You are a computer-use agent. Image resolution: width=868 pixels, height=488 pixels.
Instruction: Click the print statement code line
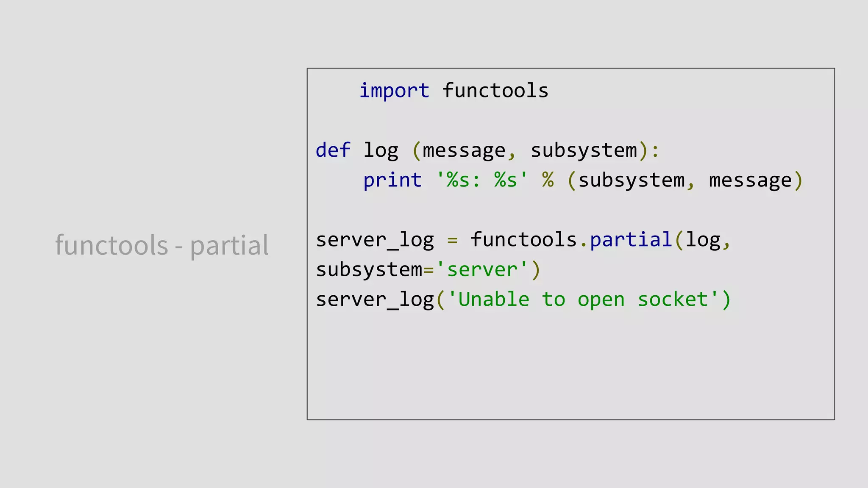583,180
